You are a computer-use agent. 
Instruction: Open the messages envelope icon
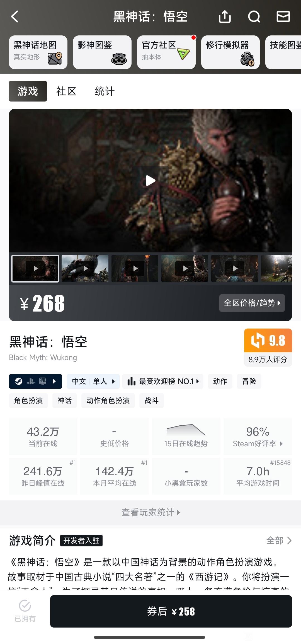point(283,16)
